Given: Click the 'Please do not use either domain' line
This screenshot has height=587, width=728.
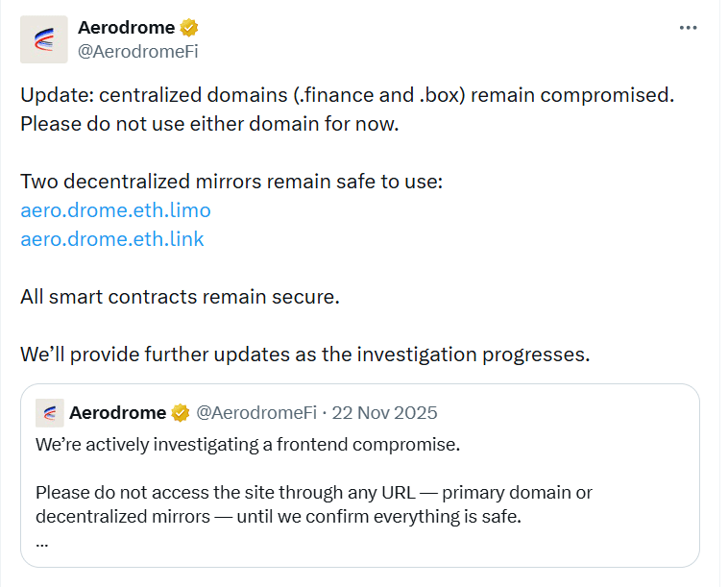Looking at the screenshot, I should [x=208, y=124].
